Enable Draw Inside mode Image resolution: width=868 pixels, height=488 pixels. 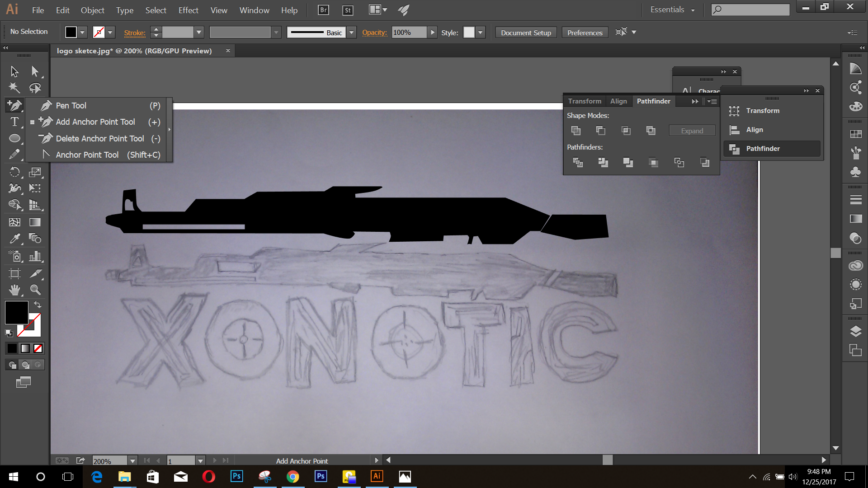(x=38, y=365)
